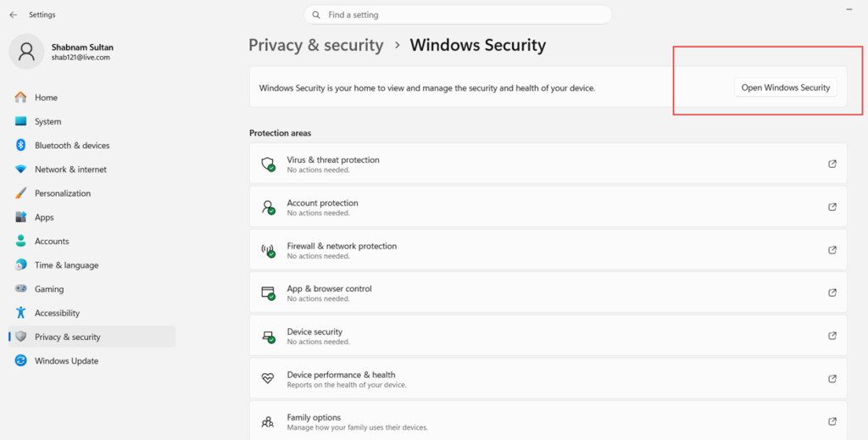Screen dimensions: 868x440
Task: Click the Account protection person icon
Action: [268, 208]
